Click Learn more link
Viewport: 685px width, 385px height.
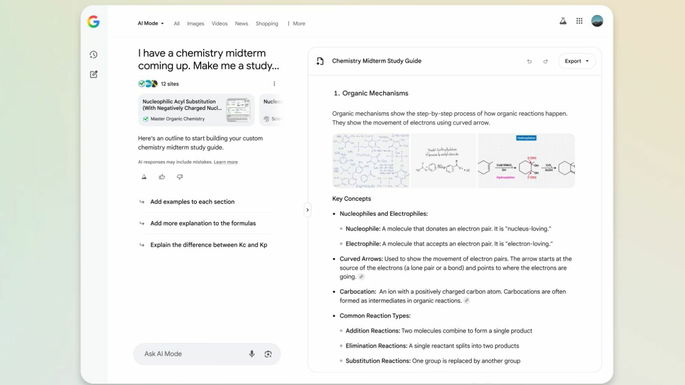pos(226,162)
